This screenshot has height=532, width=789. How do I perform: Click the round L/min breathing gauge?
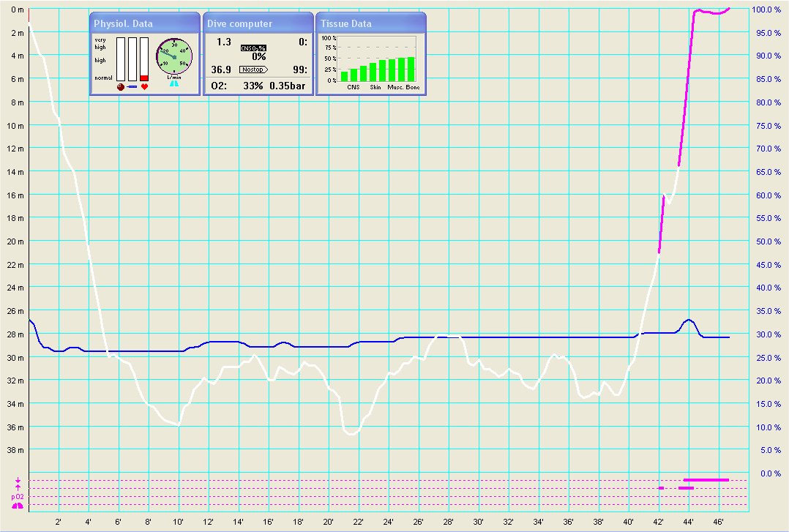174,56
